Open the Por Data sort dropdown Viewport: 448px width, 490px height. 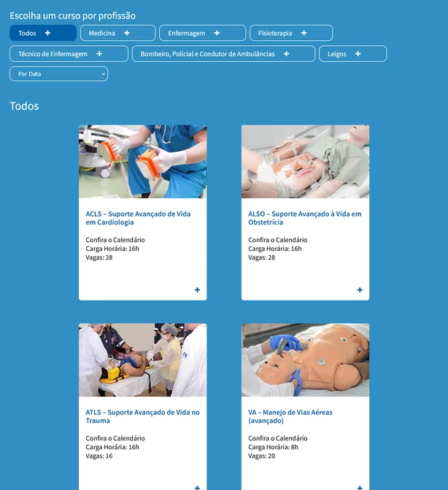59,74
